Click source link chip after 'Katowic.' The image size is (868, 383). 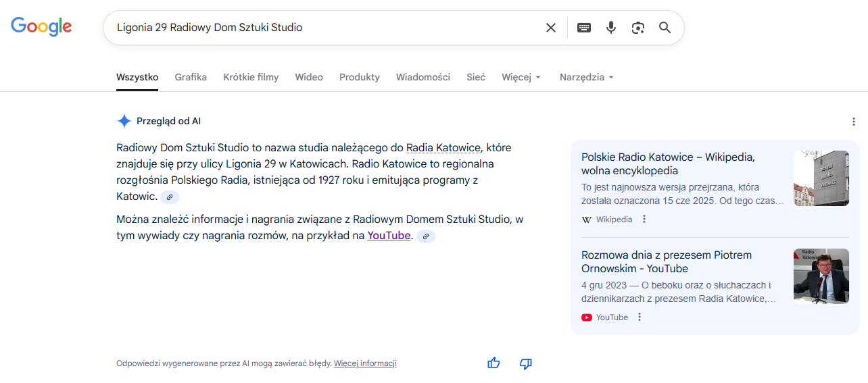point(170,197)
